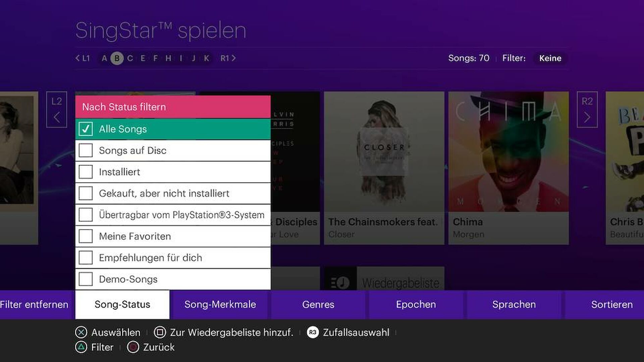Check the Meine Favoriten checkbox
The height and width of the screenshot is (362, 644).
pos(86,236)
